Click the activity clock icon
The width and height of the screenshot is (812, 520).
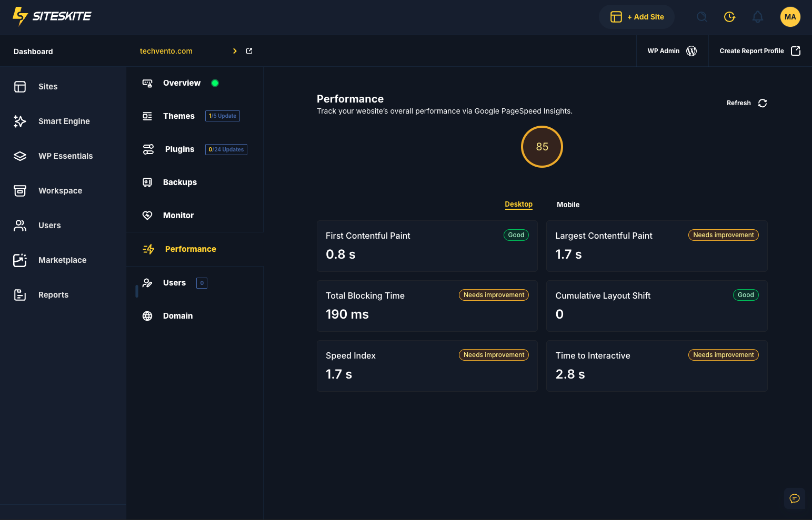click(x=729, y=17)
